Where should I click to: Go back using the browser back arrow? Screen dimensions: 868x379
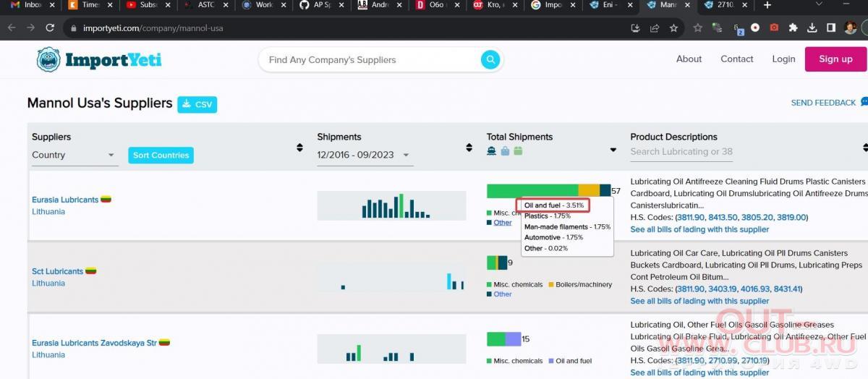pyautogui.click(x=12, y=28)
